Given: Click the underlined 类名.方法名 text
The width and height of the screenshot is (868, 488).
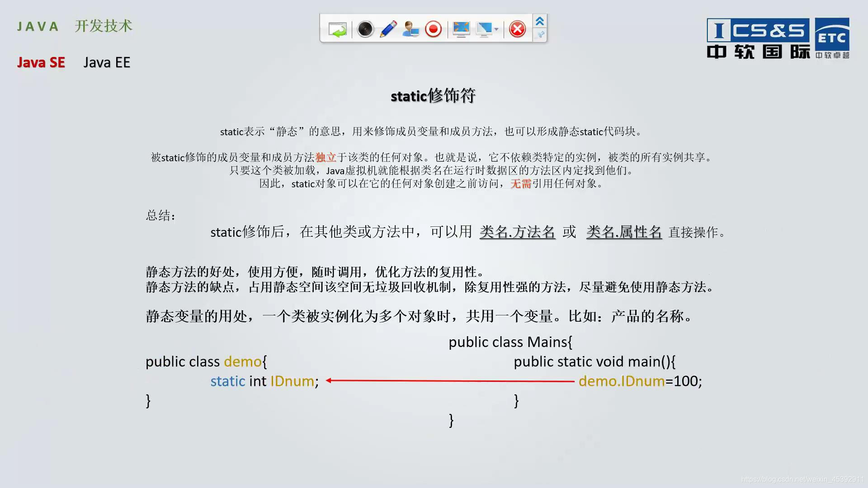Looking at the screenshot, I should pyautogui.click(x=517, y=232).
